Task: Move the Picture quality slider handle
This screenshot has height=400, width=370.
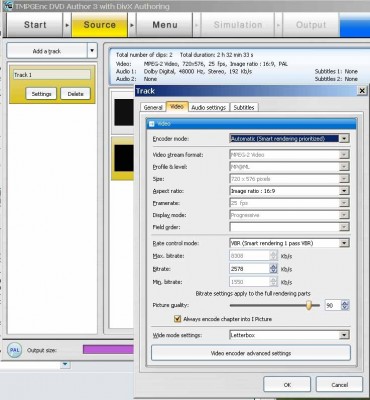Action: (309, 305)
